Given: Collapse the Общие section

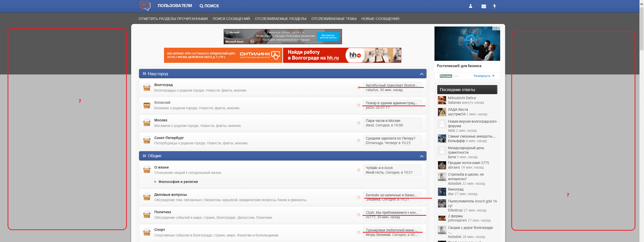Looking at the screenshot, I should [421, 156].
